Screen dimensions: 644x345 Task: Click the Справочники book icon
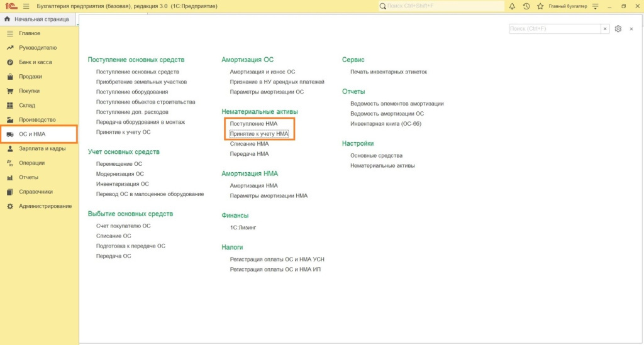coord(10,192)
